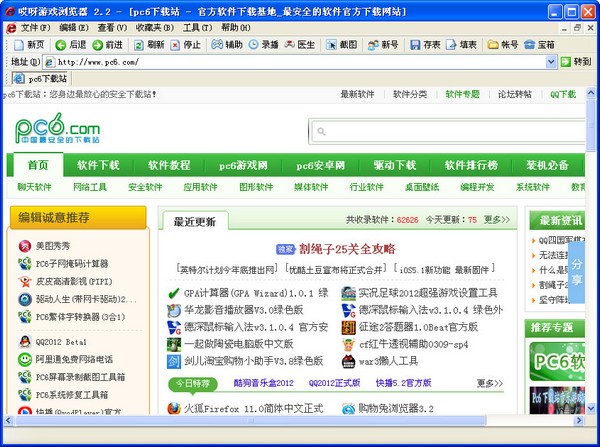Select the pc6游戏网 navigation tab
This screenshot has width=600, height=447.
(x=243, y=165)
